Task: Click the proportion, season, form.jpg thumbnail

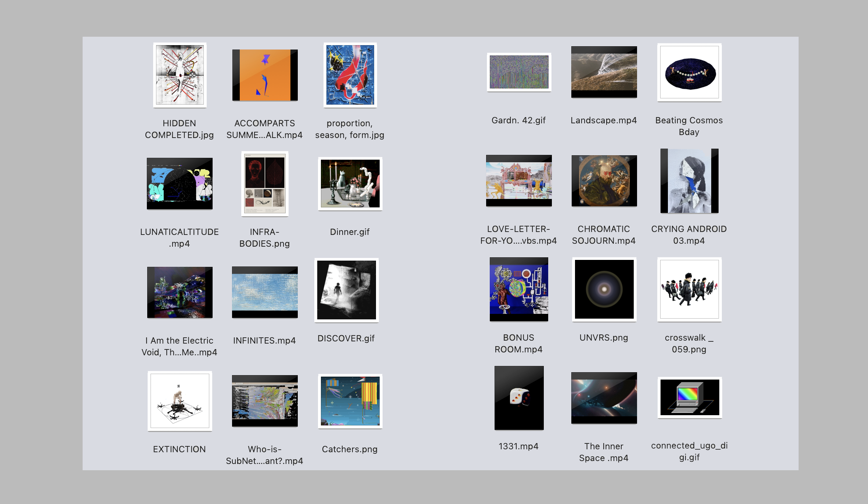Action: (350, 75)
